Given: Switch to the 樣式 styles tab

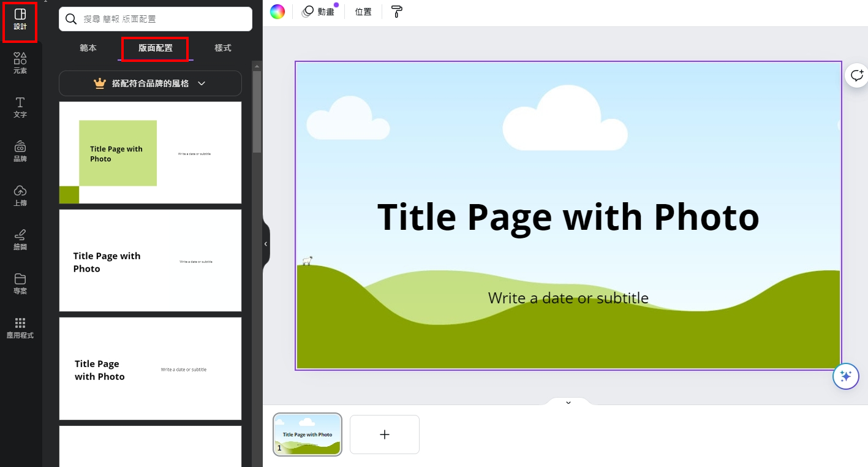Looking at the screenshot, I should tap(223, 48).
